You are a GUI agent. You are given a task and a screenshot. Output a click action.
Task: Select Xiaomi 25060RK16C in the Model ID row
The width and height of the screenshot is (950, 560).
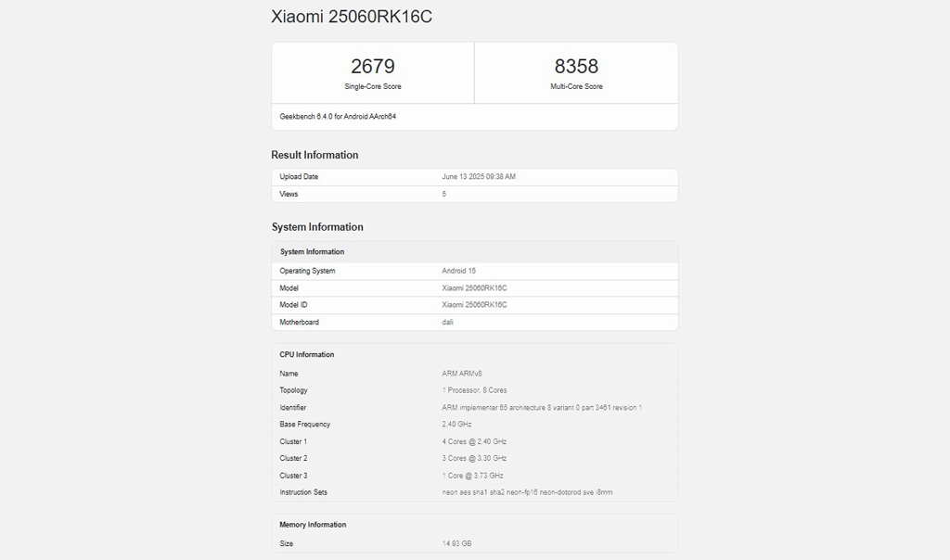tap(474, 304)
